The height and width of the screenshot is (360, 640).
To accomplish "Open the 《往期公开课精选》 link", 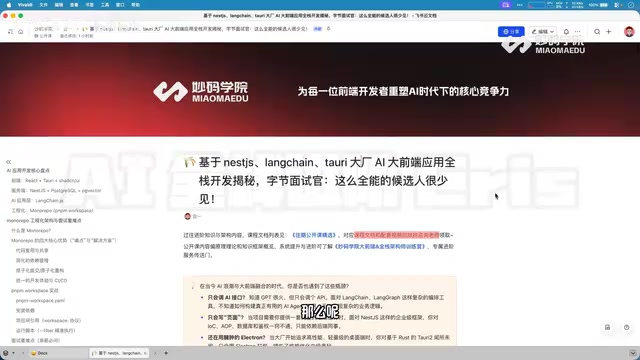I will (314, 235).
